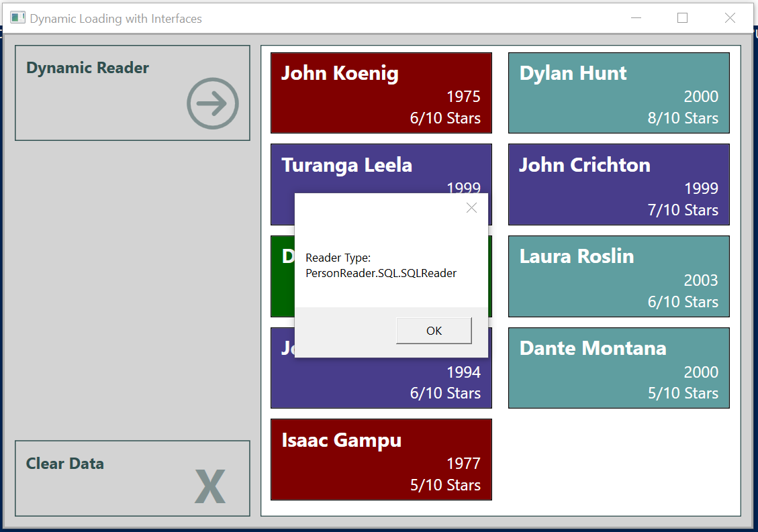Select the Dylan Hunt card
The width and height of the screenshot is (758, 532).
[x=618, y=93]
